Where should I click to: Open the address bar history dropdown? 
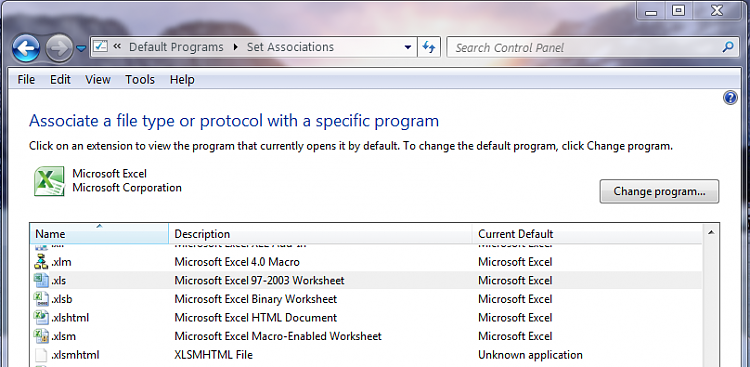(x=408, y=47)
